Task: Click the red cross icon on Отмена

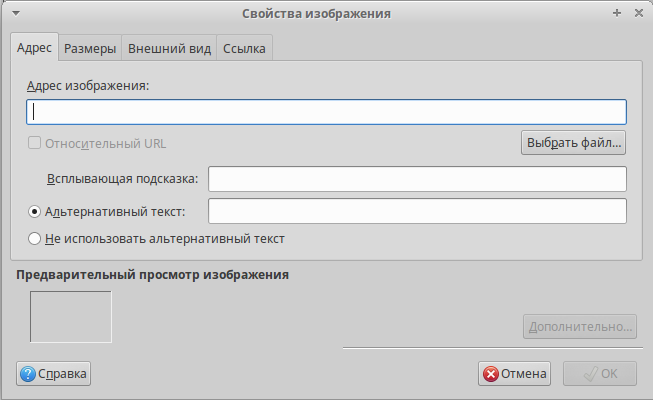Action: click(490, 374)
